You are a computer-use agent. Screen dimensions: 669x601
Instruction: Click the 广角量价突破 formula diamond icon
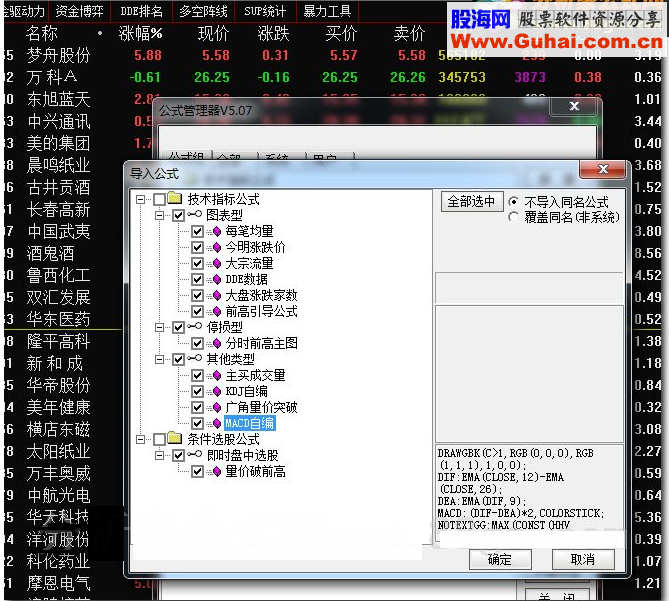pos(217,407)
